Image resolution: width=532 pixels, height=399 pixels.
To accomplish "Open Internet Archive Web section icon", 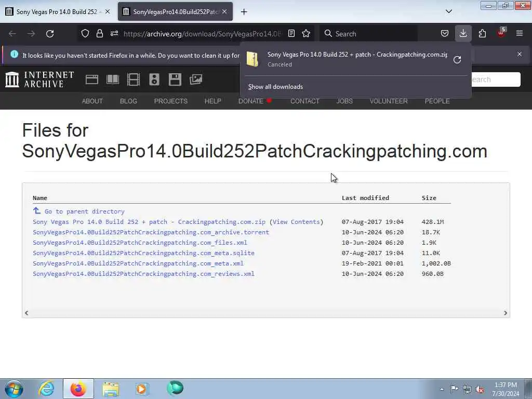I will (x=91, y=79).
